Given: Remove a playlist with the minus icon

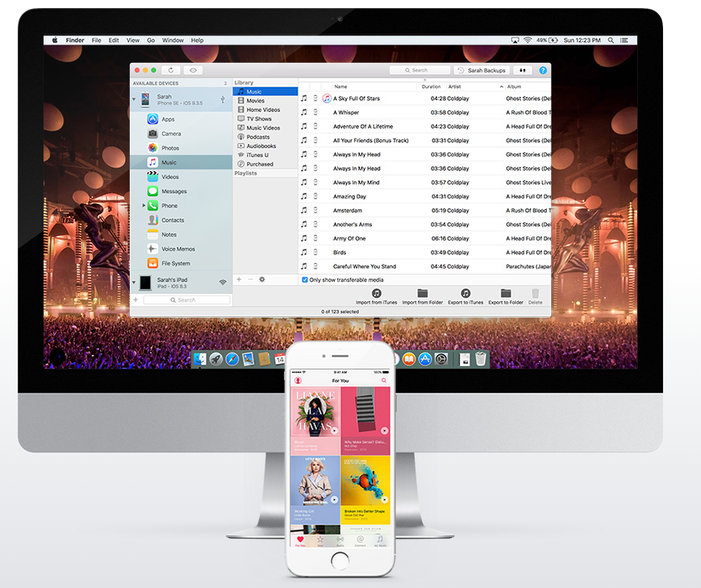Looking at the screenshot, I should click(250, 279).
